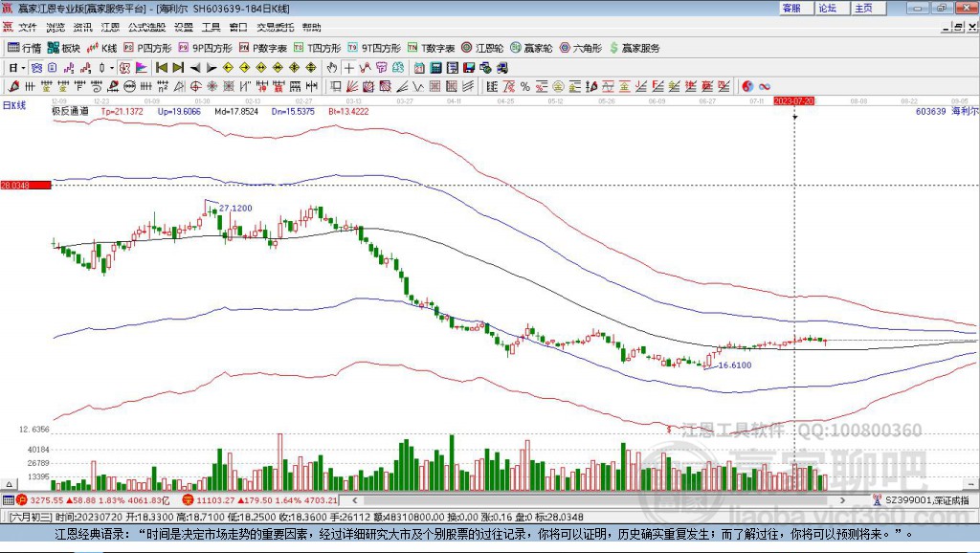This screenshot has height=553, width=980.
Task: Click the red 28.0348 price label
Action: coord(26,185)
